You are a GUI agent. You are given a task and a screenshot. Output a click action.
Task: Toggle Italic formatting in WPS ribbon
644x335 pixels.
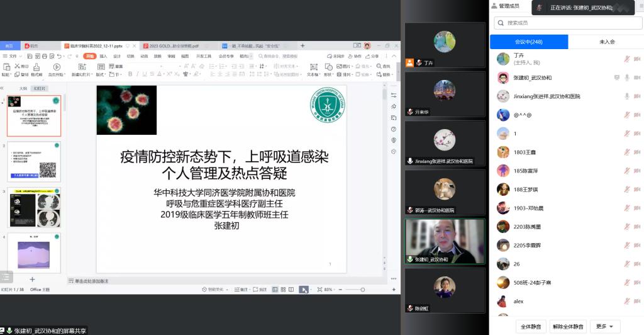(x=138, y=74)
